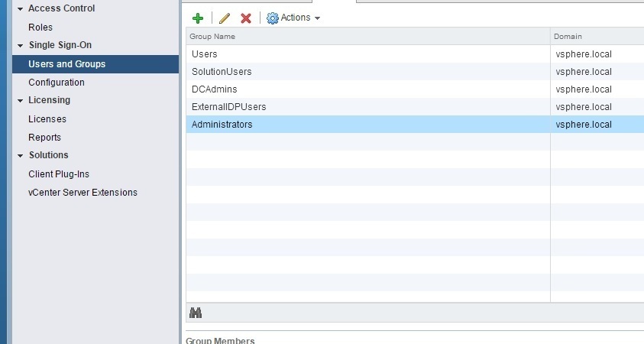The width and height of the screenshot is (644, 344).
Task: Sort by the Domain column header
Action: (597, 36)
